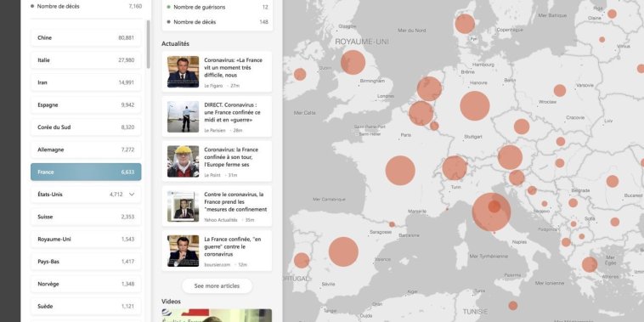Click the See more articles button

tap(217, 285)
